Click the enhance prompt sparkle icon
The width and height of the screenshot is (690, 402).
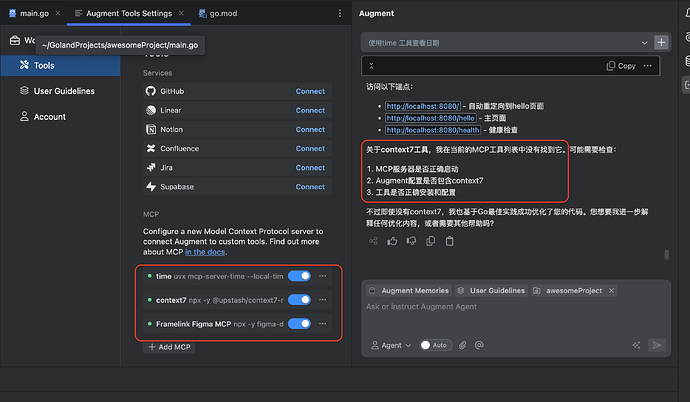[636, 345]
